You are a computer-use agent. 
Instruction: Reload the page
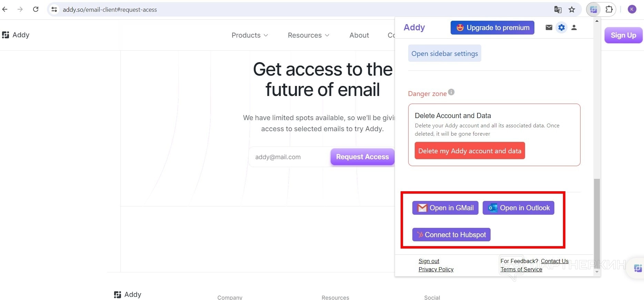point(36,10)
